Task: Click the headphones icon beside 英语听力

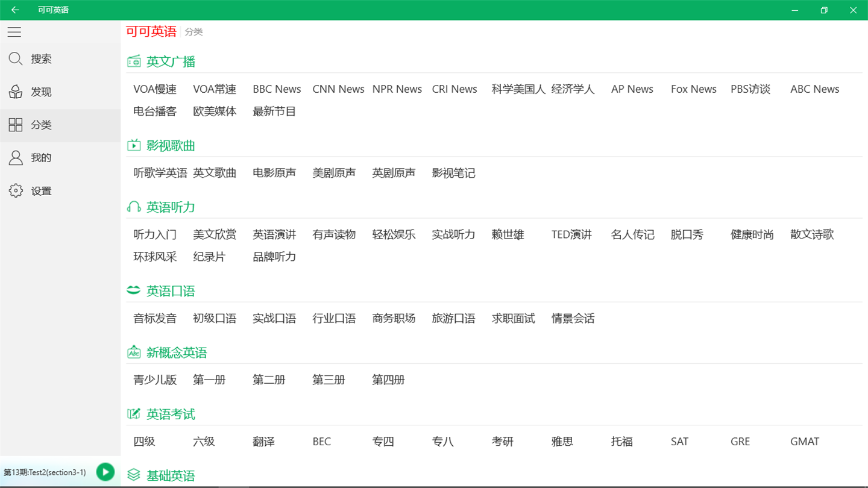Action: pyautogui.click(x=134, y=207)
